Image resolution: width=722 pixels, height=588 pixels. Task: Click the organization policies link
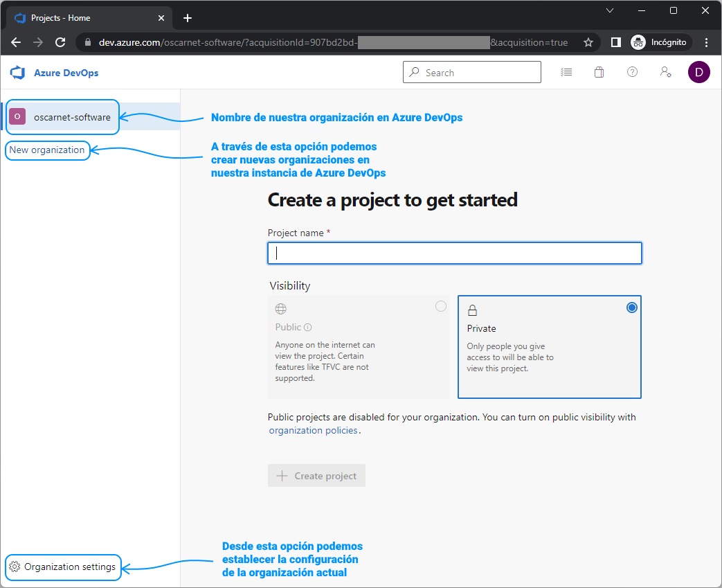[313, 430]
